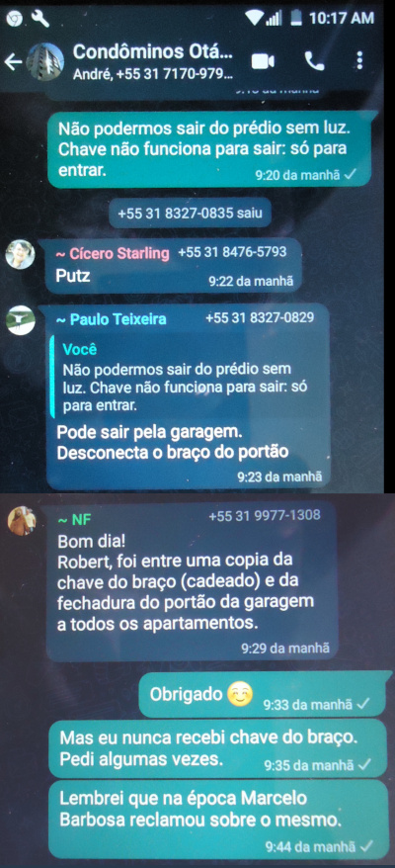395x868 pixels.
Task: Tap phone number +55 31 8476-5793
Action: point(232,252)
